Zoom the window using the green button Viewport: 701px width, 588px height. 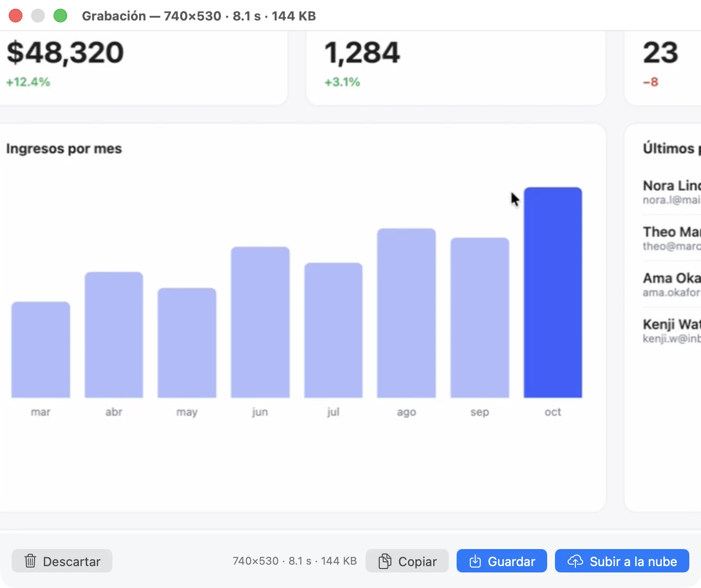(x=60, y=16)
